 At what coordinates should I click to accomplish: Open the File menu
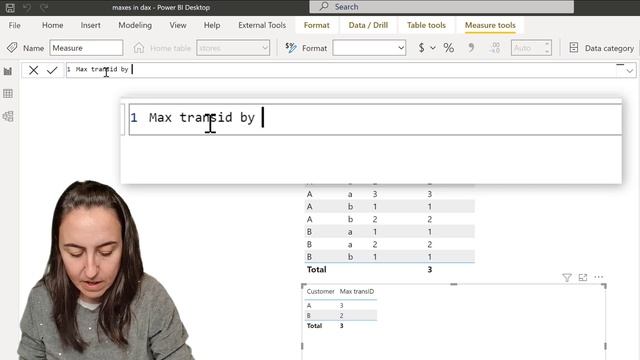(14, 25)
